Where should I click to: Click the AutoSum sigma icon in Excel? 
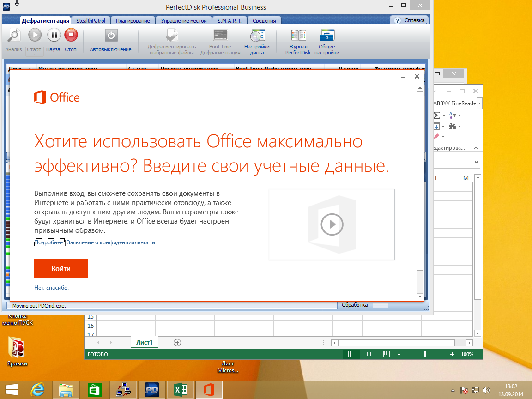437,115
